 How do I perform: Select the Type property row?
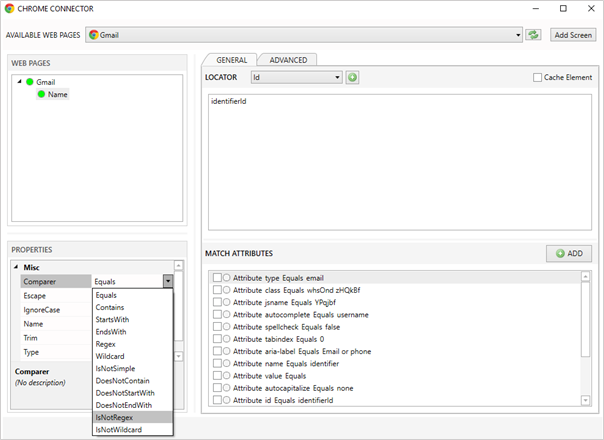pos(56,352)
